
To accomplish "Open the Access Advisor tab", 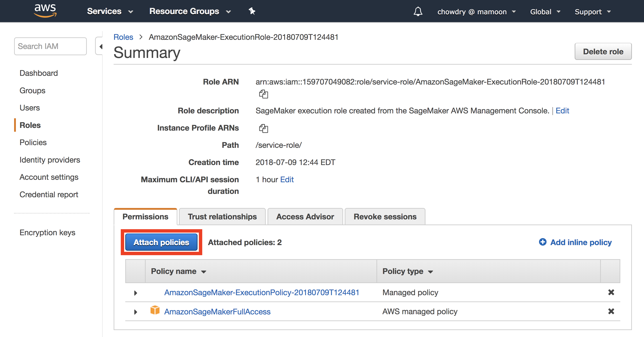I will (305, 216).
